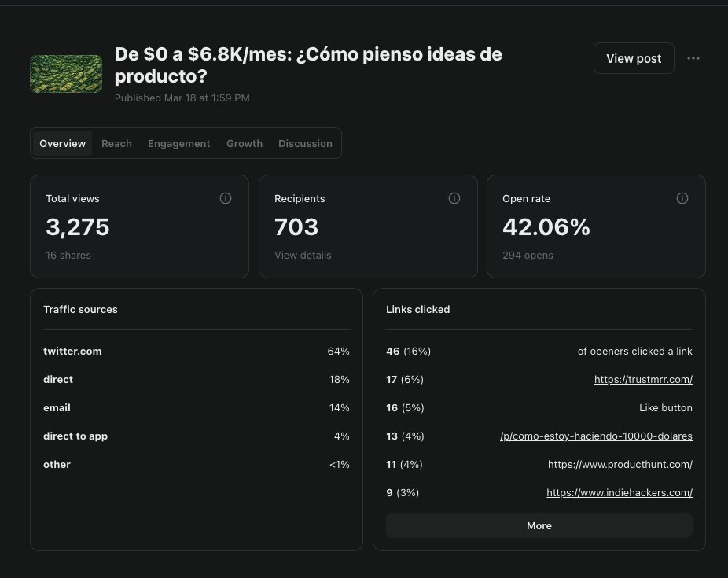This screenshot has width=728, height=578.
Task: Open the https://www.producthunt.com/ link
Action: click(620, 464)
